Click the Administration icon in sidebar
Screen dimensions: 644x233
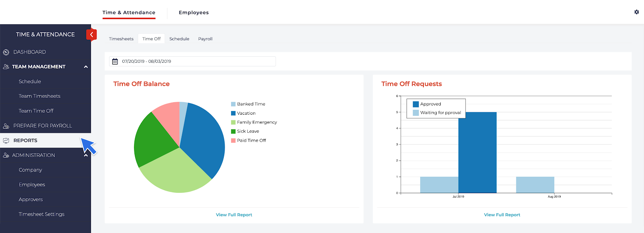tap(6, 155)
